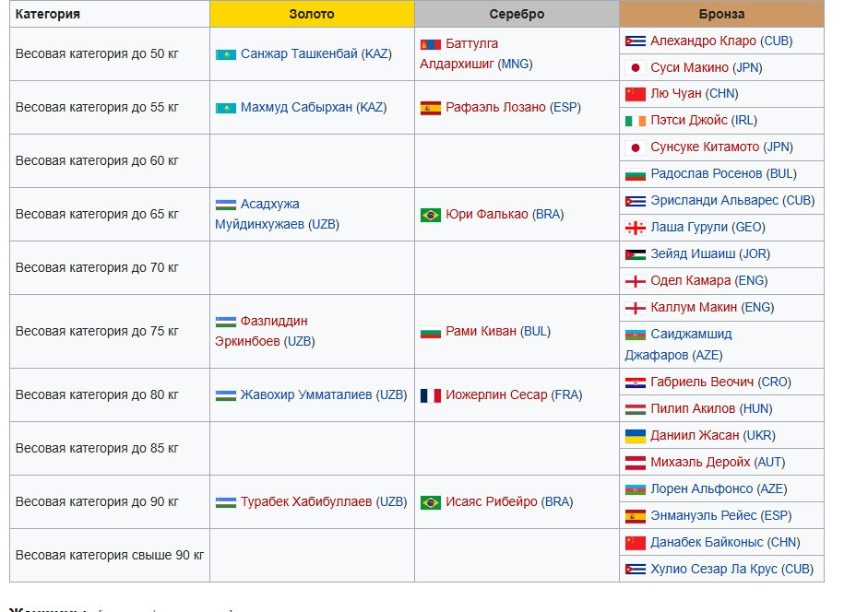
Task: Click Uzbekistan flag beside Жавохир Умматалиев
Action: (x=225, y=395)
